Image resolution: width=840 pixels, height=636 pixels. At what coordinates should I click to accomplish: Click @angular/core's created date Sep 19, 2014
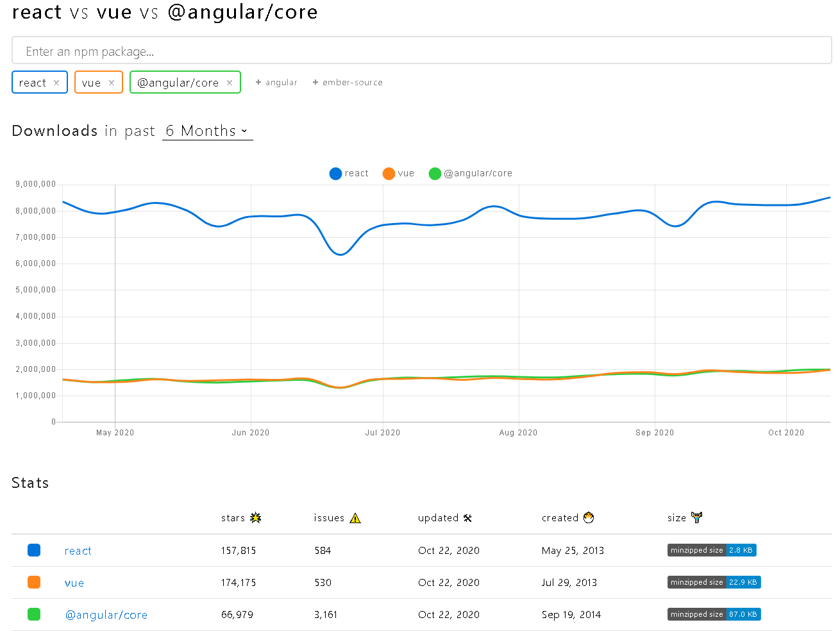571,615
